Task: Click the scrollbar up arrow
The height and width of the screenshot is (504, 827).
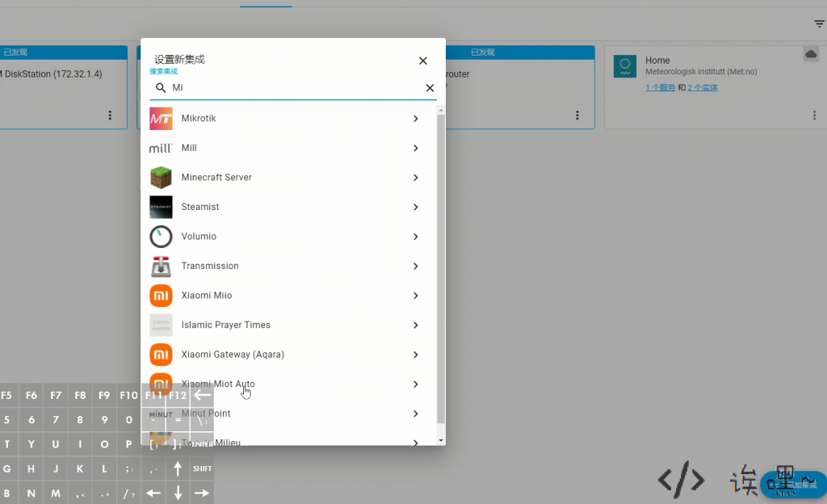Action: tap(441, 110)
